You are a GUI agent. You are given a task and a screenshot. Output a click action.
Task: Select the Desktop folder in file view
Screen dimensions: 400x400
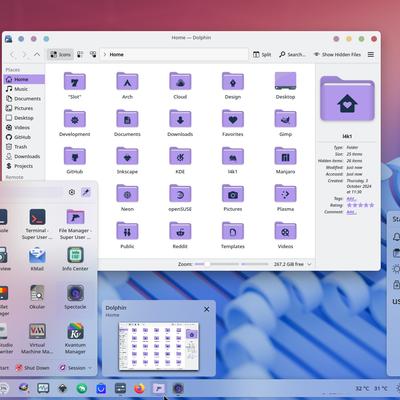[x=285, y=85]
